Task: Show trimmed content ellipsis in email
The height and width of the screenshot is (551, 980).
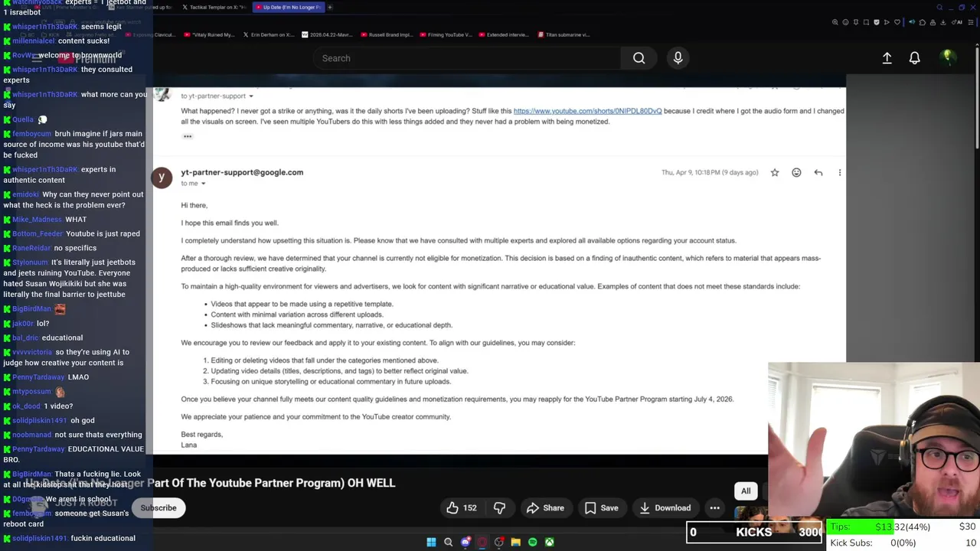Action: [x=188, y=136]
